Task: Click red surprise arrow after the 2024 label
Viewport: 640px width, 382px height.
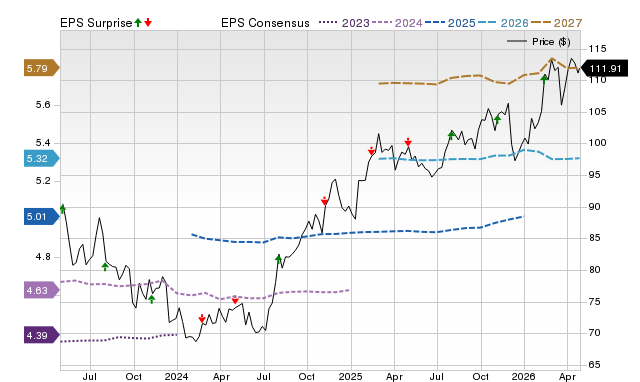Action: (202, 318)
